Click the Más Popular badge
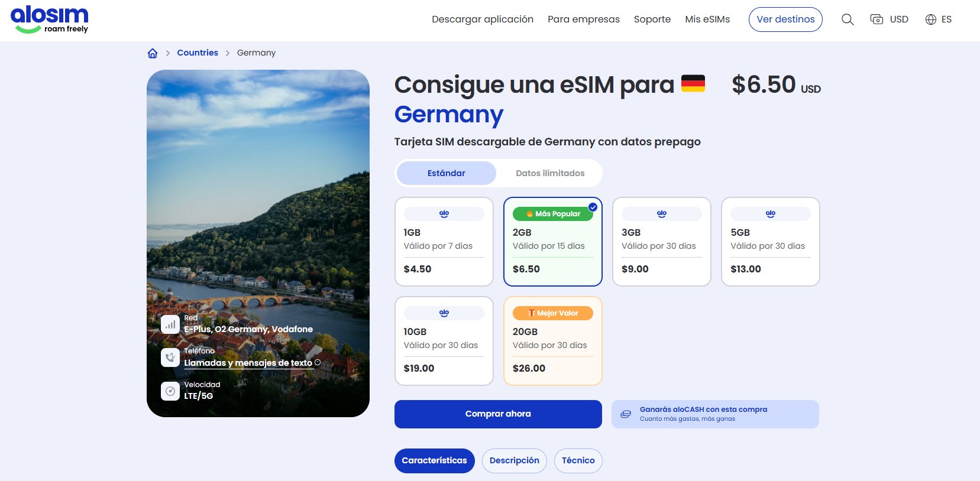 (x=553, y=214)
